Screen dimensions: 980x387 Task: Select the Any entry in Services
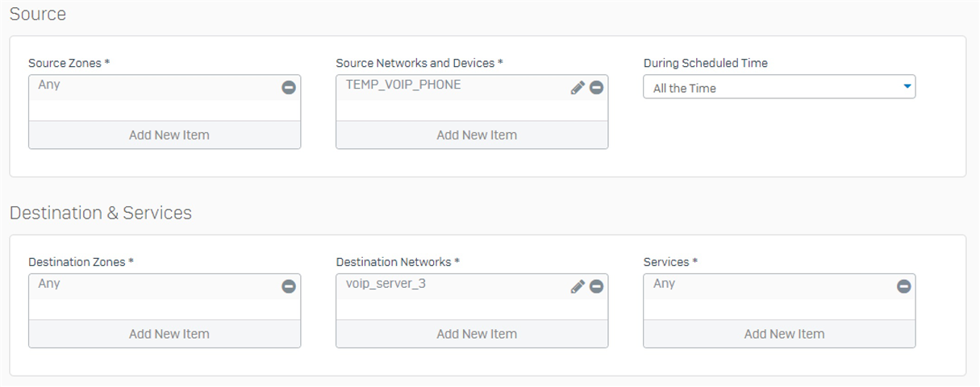(x=769, y=287)
